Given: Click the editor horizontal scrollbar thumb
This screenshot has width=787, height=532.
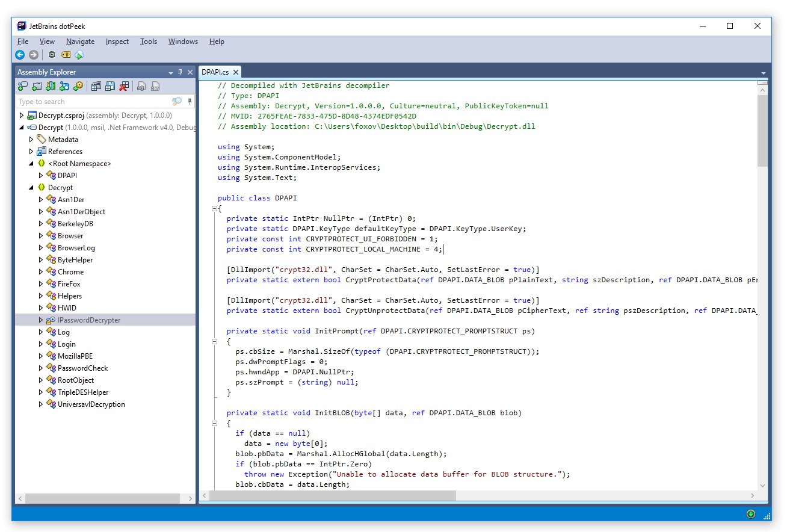Looking at the screenshot, I should click(x=333, y=496).
